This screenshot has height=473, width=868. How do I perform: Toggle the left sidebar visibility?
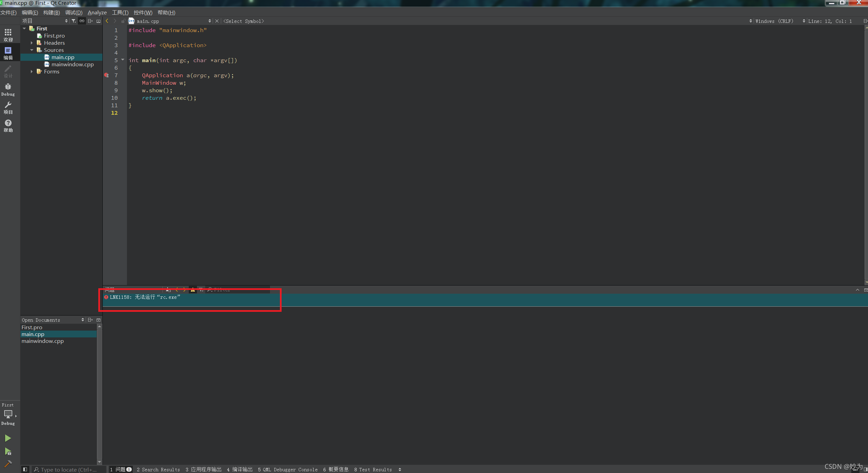tap(25, 469)
